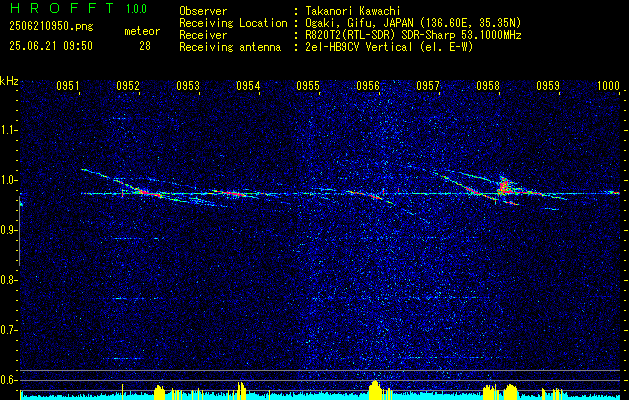The image size is (629, 400).
Task: Click the 'meteor' label
Action: coord(142,31)
